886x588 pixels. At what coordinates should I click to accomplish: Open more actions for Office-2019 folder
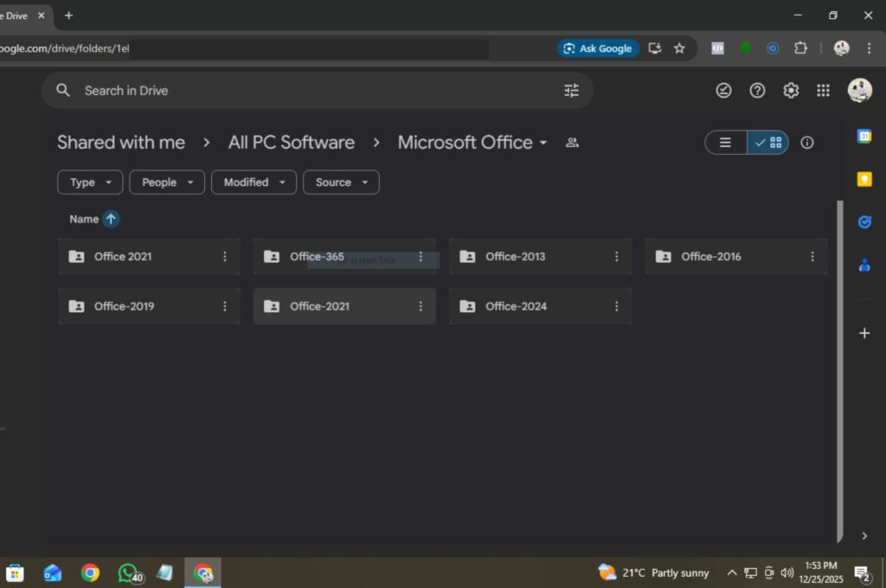(x=225, y=306)
